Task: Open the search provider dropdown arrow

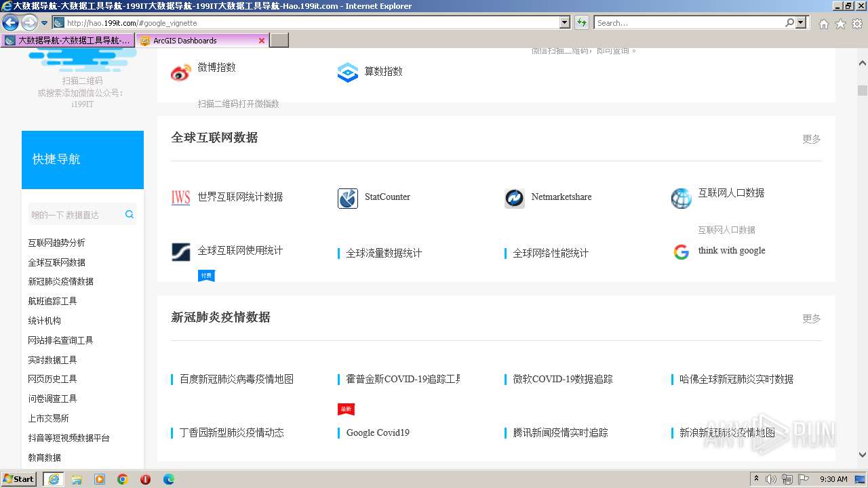Action: point(802,22)
